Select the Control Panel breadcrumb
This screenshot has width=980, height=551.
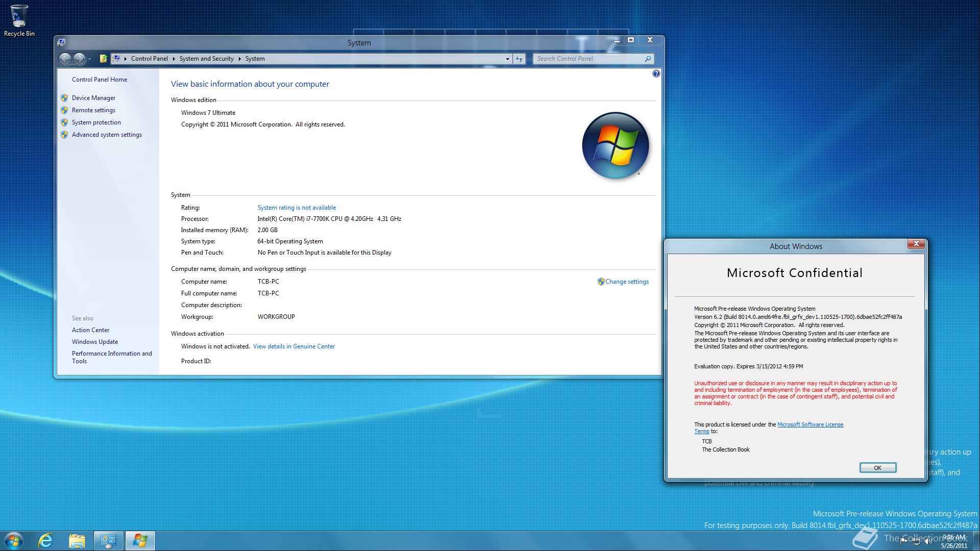pyautogui.click(x=149, y=59)
